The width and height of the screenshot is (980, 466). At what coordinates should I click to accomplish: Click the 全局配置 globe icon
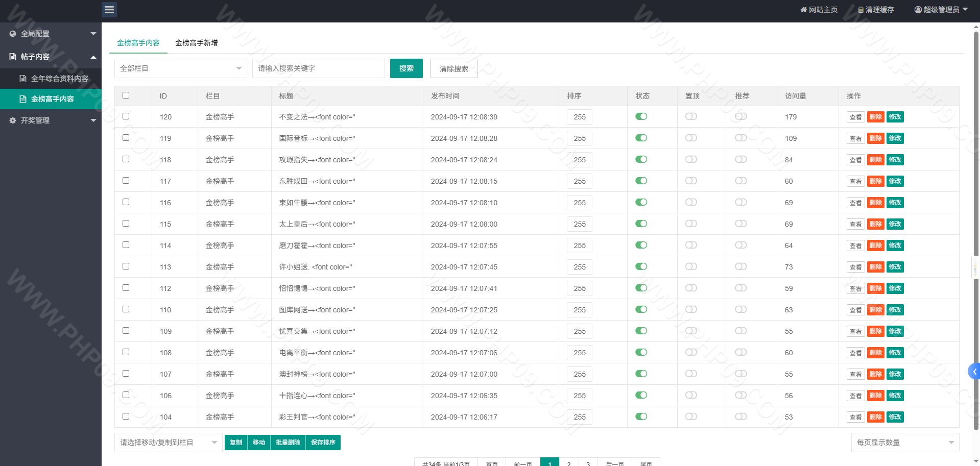(x=13, y=34)
